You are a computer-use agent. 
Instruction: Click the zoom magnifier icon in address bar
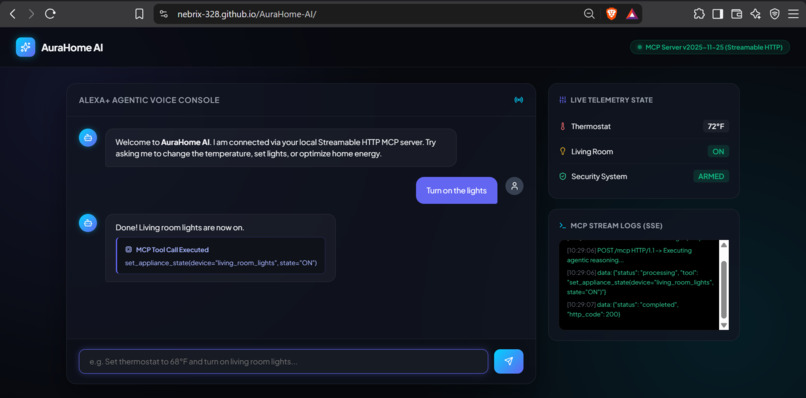click(x=589, y=14)
